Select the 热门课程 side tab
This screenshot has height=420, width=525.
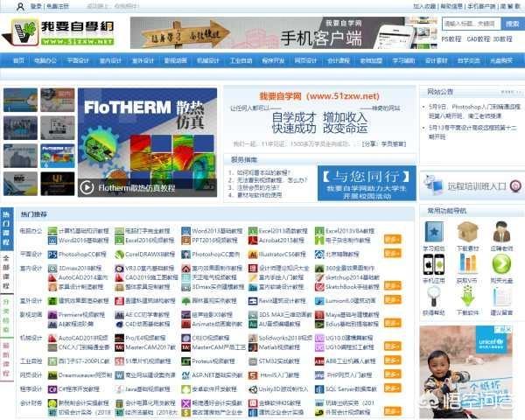pos(6,228)
